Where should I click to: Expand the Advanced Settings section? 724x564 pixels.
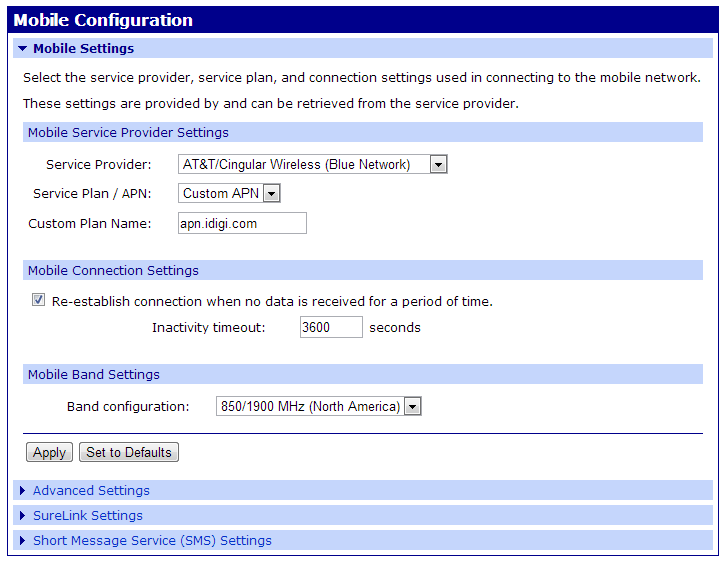coord(91,491)
